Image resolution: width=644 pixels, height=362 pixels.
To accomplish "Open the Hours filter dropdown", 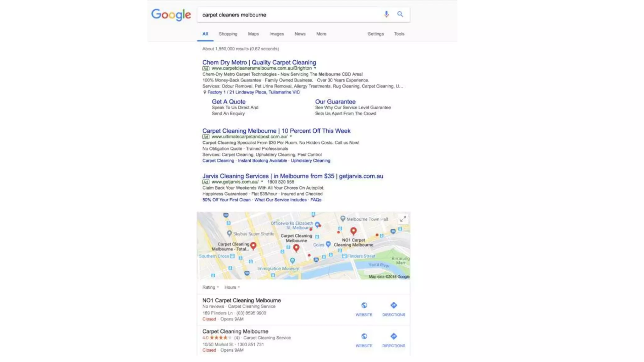I will tap(232, 287).
